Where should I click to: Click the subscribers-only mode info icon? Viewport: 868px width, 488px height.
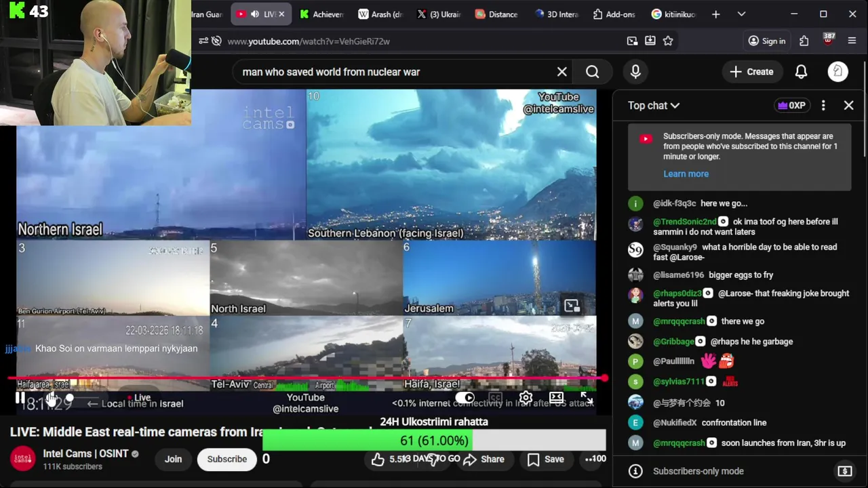[x=635, y=471]
